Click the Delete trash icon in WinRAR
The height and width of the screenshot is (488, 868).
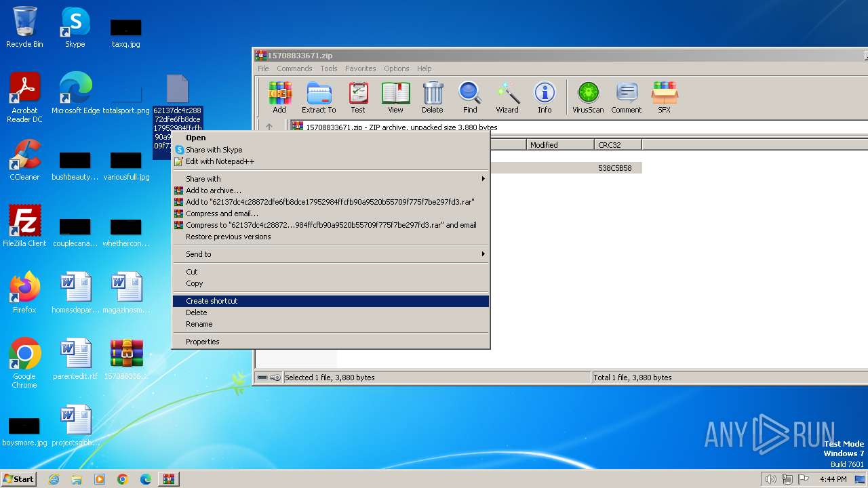432,98
